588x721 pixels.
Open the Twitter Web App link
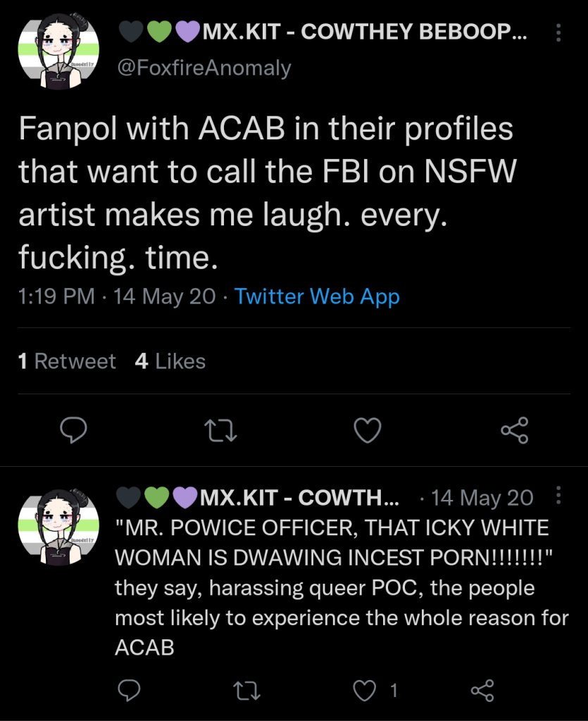coord(317,296)
